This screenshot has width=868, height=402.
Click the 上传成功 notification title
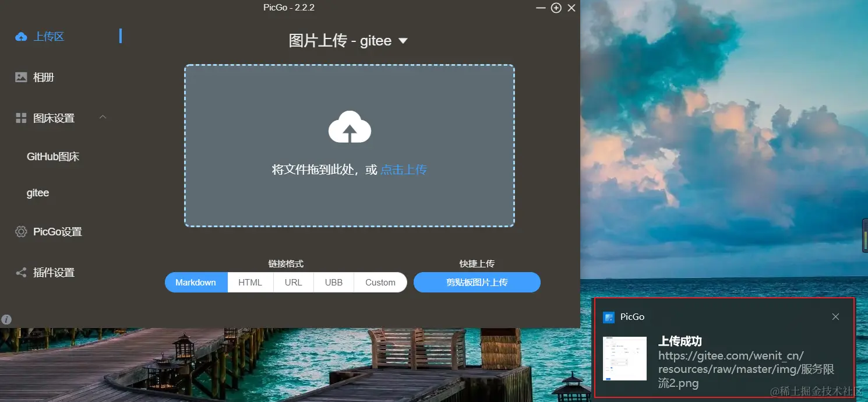(x=680, y=341)
